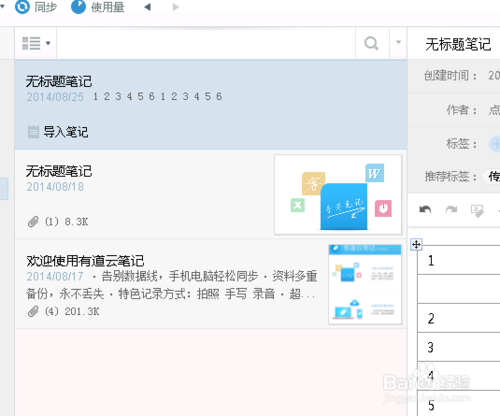Click the Redo arrow in editor toolbar
Screen dimensions: 500x416
coord(451,210)
